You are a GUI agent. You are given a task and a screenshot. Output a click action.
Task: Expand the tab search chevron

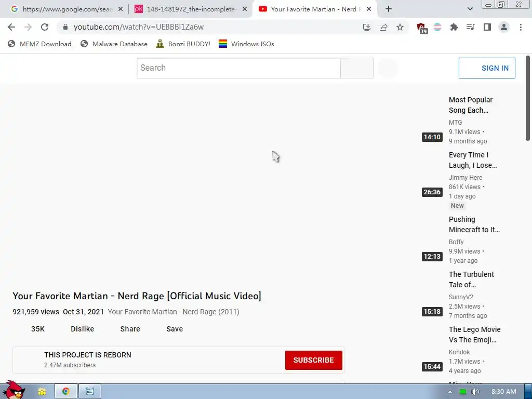point(470,9)
